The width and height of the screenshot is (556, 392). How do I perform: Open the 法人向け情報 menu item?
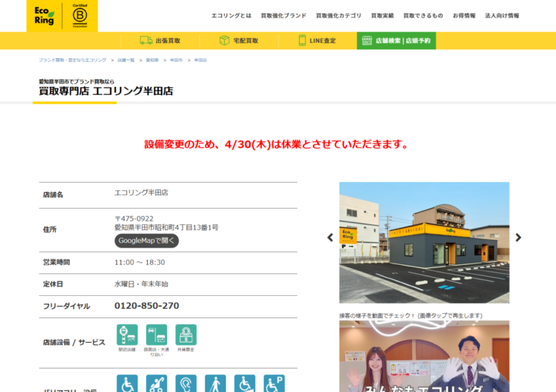point(502,16)
